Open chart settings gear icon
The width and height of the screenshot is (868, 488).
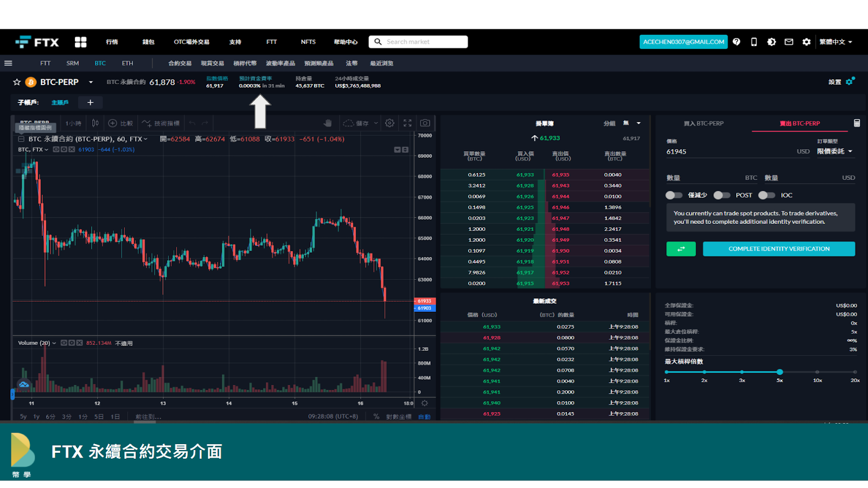[390, 123]
